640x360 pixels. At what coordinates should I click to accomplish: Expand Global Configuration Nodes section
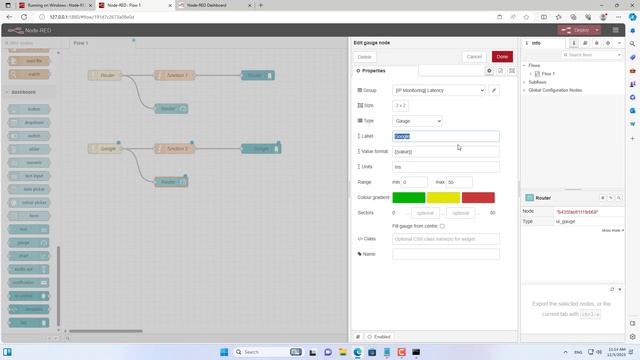point(524,90)
